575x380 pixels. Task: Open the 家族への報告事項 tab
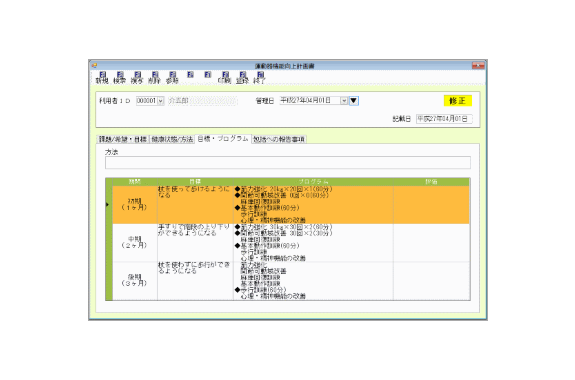(279, 139)
